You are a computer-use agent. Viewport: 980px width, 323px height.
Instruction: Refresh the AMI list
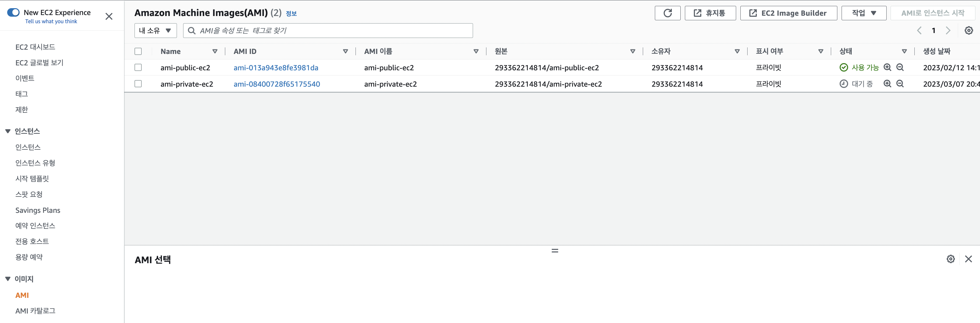coord(667,13)
